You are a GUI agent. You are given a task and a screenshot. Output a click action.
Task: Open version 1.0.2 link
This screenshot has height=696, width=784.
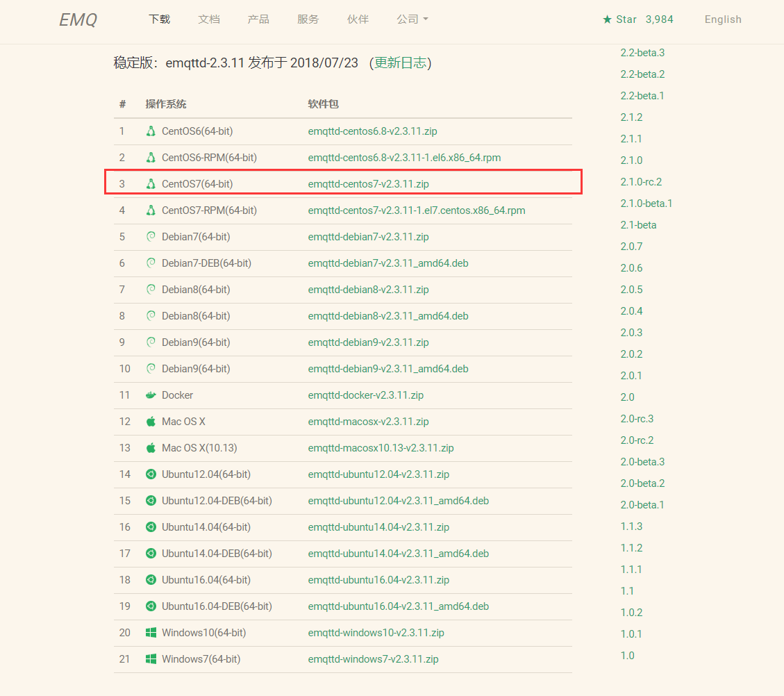631,613
